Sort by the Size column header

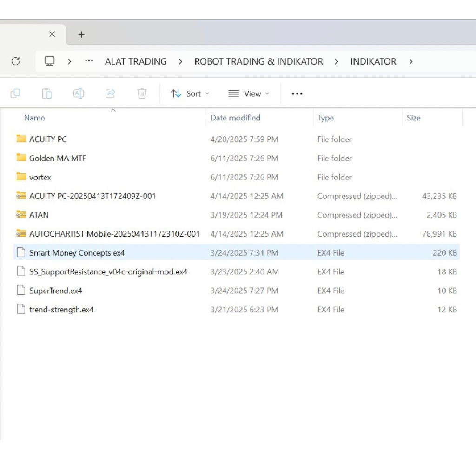413,118
